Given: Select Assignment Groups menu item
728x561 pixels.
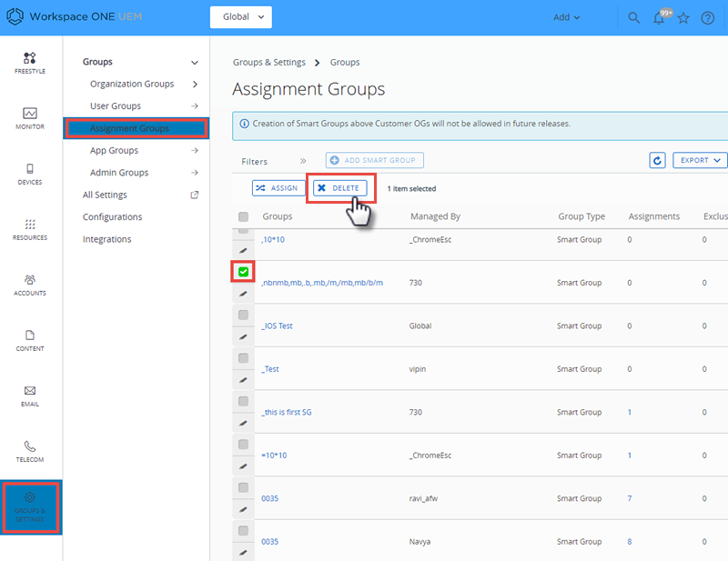Looking at the screenshot, I should [136, 128].
